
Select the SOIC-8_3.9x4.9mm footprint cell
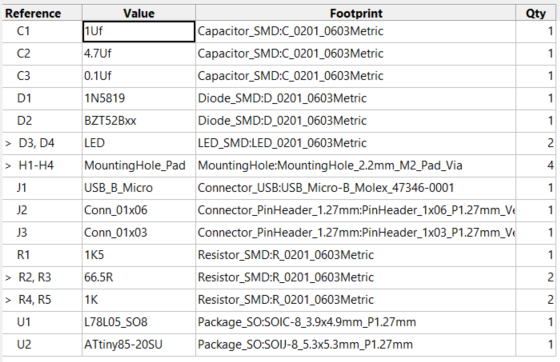356,322
